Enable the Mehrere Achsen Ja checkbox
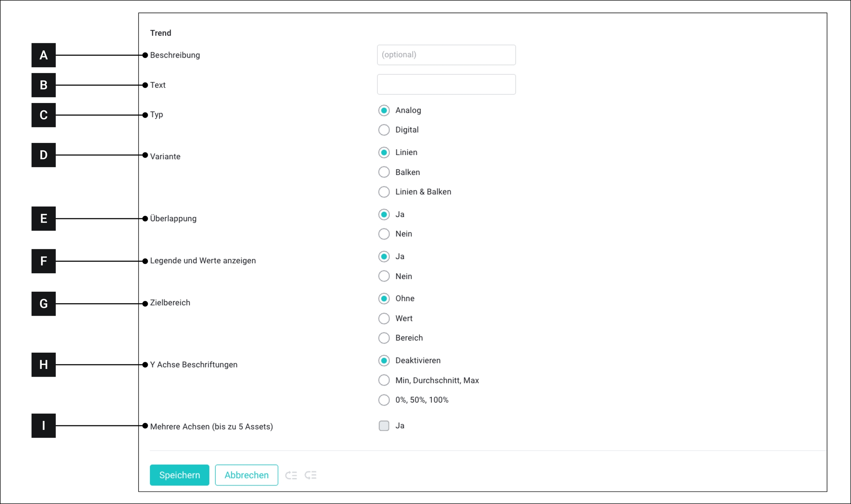This screenshot has height=504, width=851. point(384,426)
